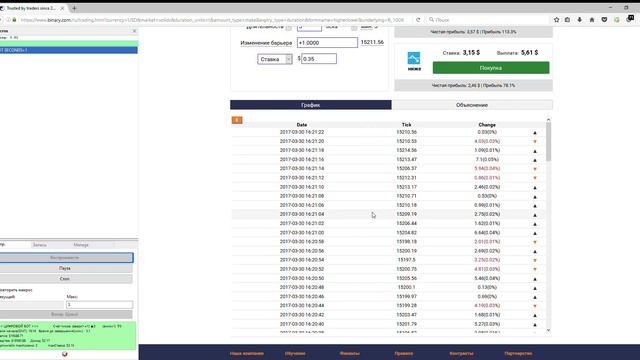Open the Запись tab in left panel
The width and height of the screenshot is (640, 360).
(x=40, y=245)
